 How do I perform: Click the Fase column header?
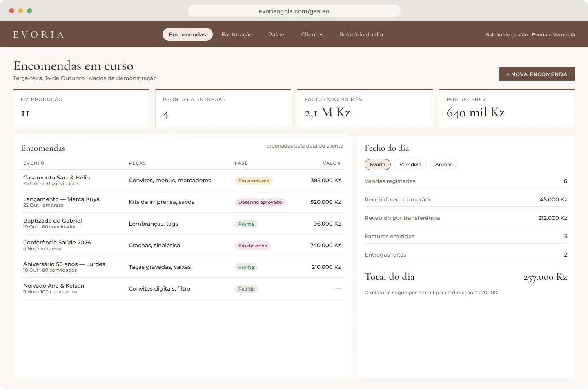click(x=241, y=163)
